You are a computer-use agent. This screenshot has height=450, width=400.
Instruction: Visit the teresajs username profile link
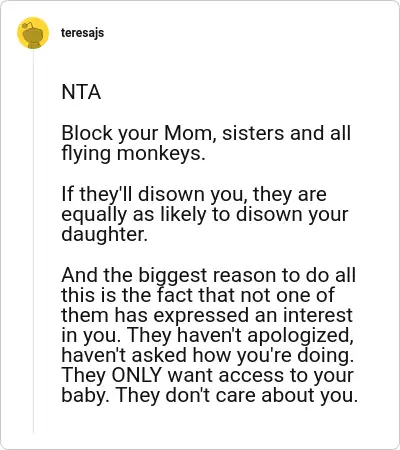pos(82,33)
